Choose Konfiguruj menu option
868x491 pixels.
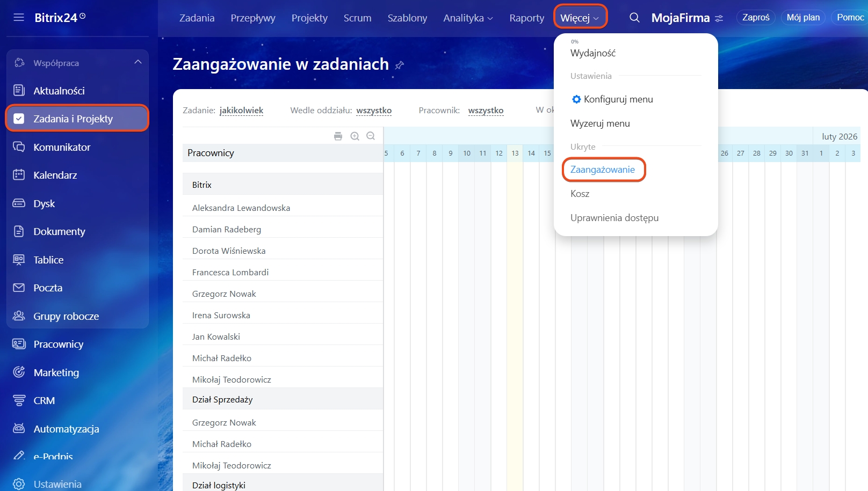(618, 99)
